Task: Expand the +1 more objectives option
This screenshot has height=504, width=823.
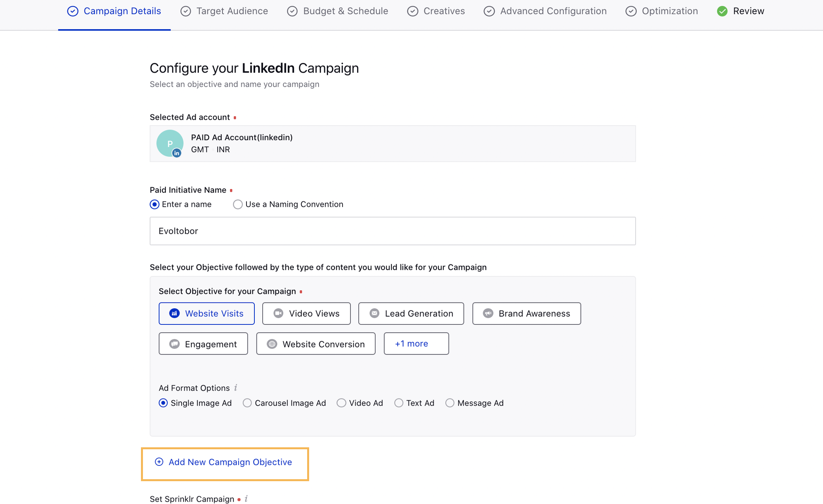Action: coord(416,344)
